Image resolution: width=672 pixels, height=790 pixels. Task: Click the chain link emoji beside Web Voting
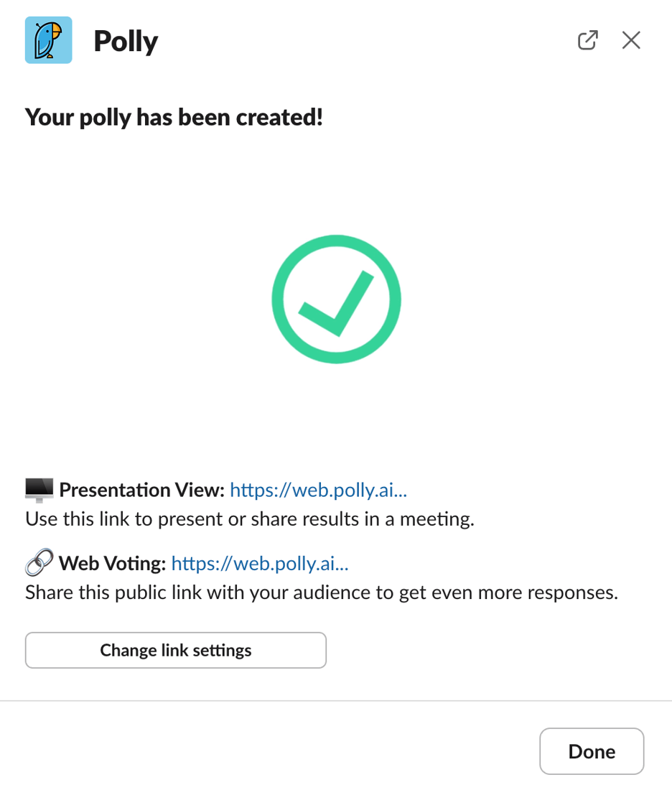tap(39, 564)
